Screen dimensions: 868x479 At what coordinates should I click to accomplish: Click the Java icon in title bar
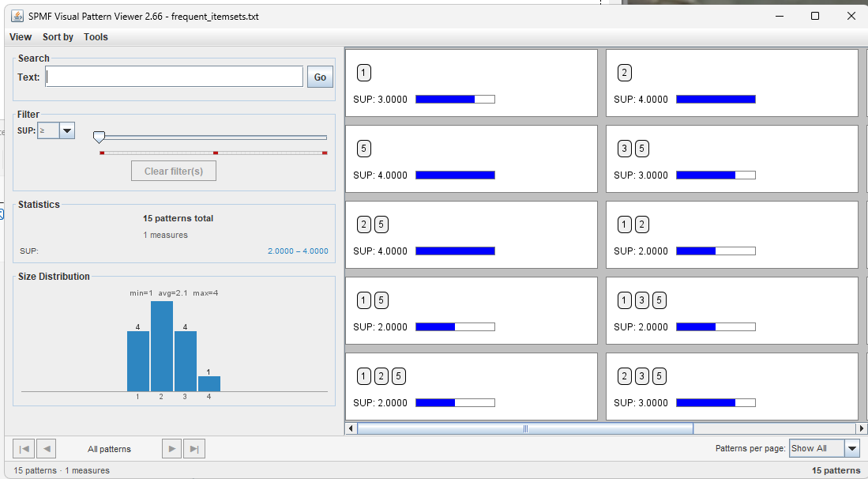[x=17, y=16]
